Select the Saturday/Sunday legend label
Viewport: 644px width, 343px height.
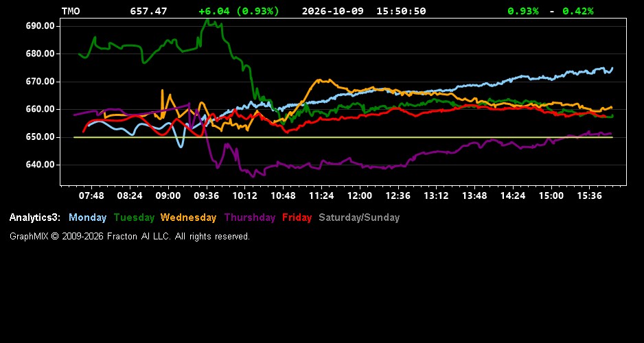[359, 217]
